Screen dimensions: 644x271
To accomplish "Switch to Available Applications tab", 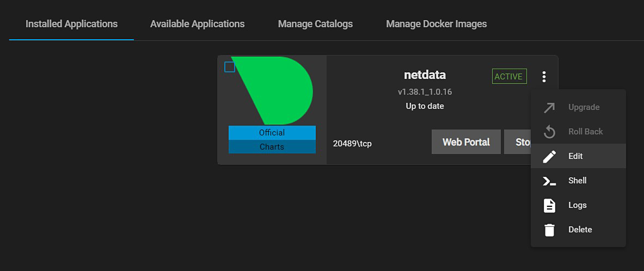I will (x=197, y=24).
